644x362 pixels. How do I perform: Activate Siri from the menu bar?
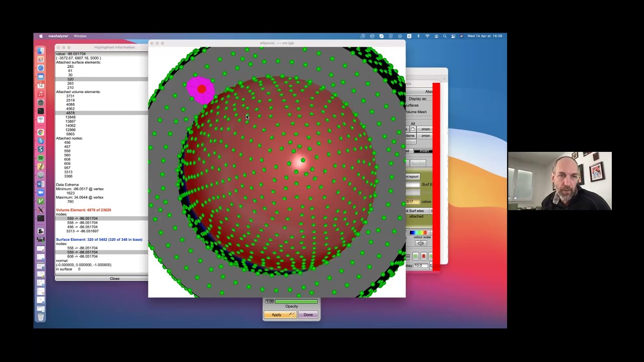point(461,36)
